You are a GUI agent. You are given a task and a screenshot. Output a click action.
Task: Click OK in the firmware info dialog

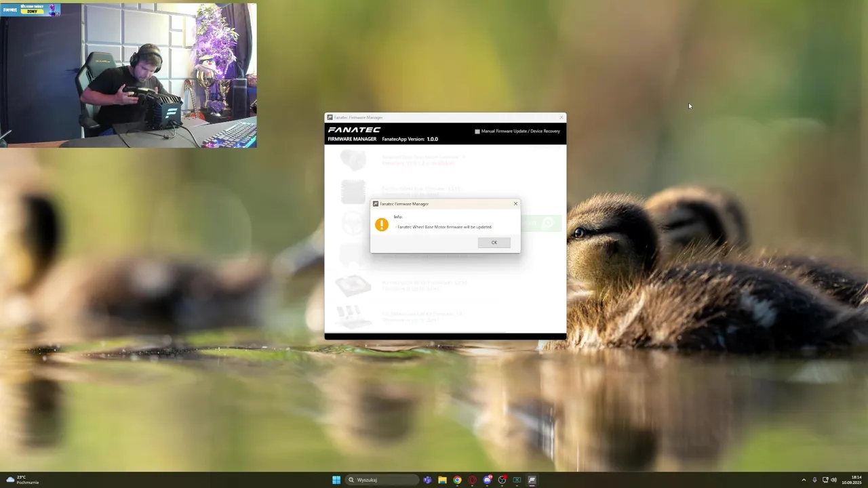coord(494,243)
